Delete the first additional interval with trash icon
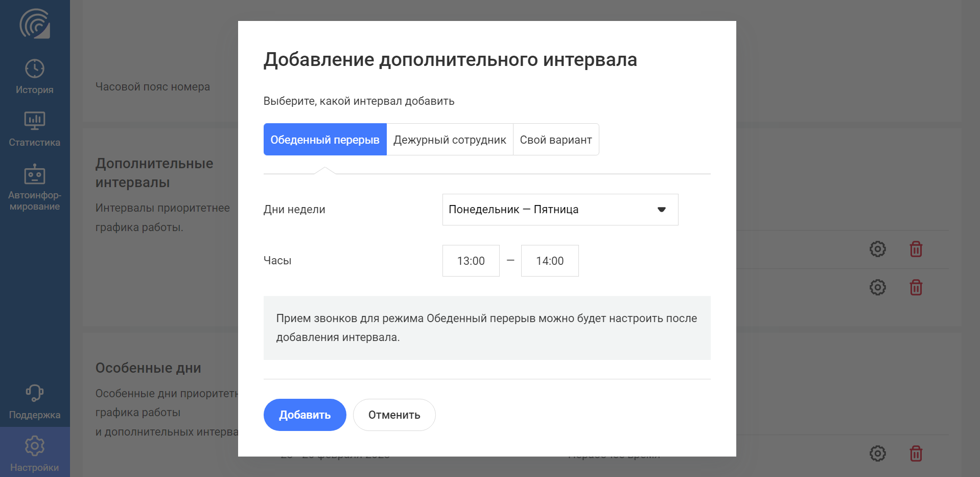Screen dimensions: 980x477 pos(916,249)
